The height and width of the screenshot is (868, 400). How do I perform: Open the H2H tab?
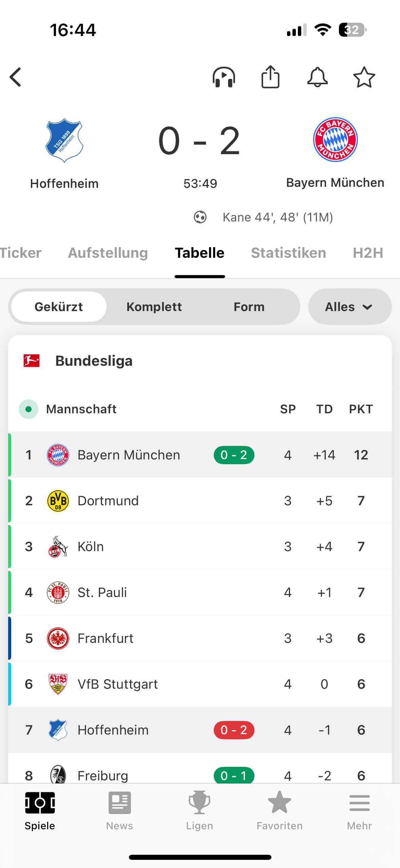click(x=368, y=253)
